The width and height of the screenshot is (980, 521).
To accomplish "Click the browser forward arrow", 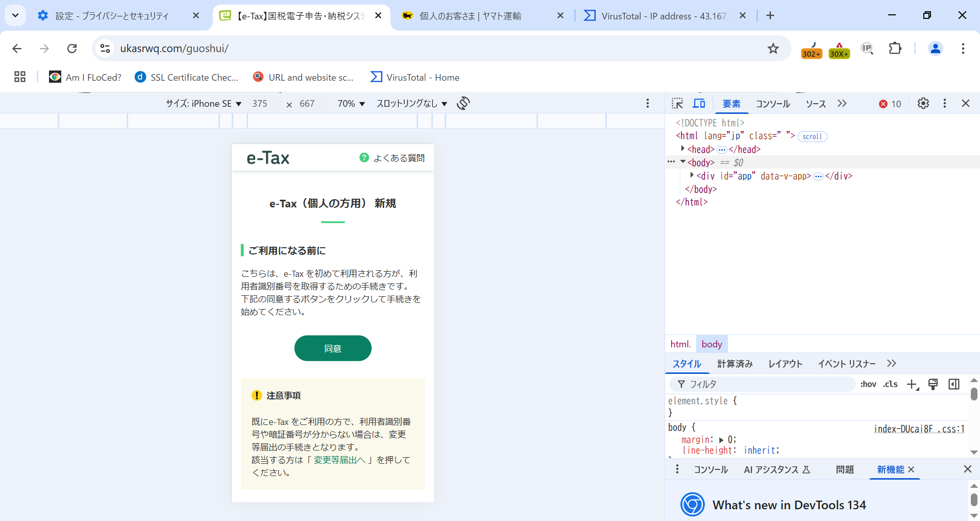I will pyautogui.click(x=44, y=49).
